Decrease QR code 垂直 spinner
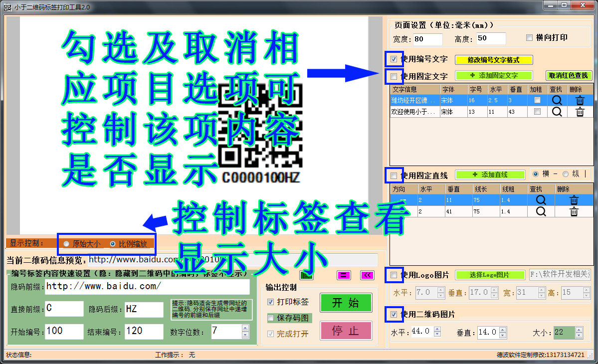 [x=503, y=336]
